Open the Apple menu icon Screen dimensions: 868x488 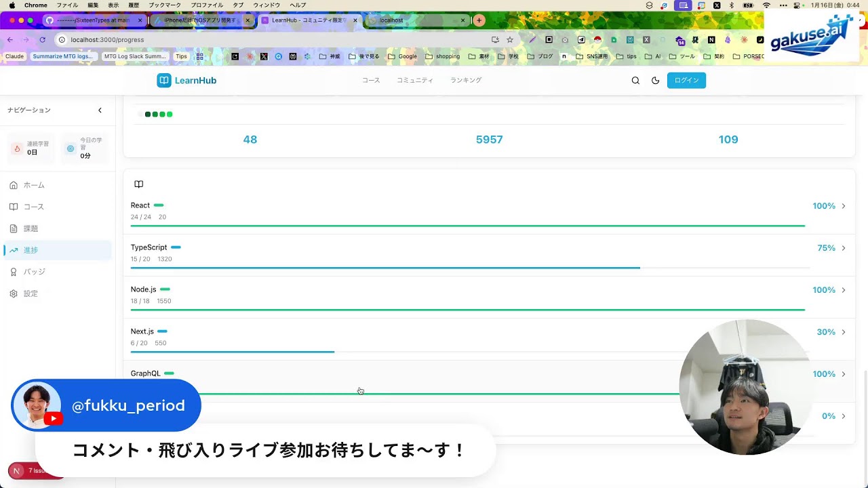pyautogui.click(x=12, y=5)
